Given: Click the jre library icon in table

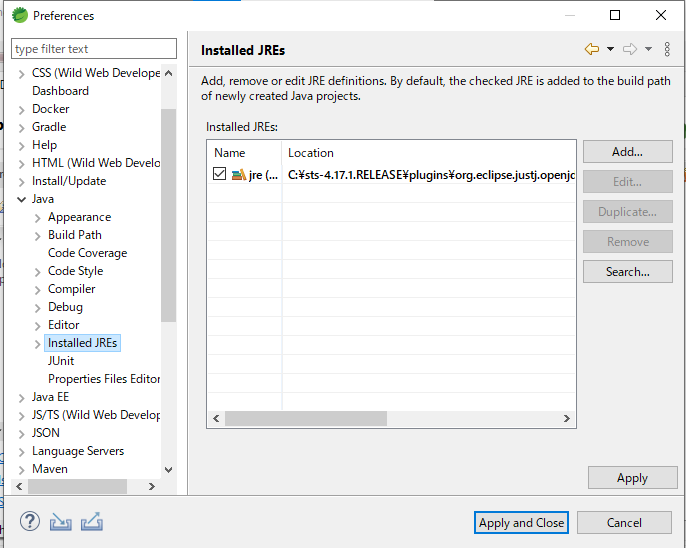Looking at the screenshot, I should coord(238,175).
